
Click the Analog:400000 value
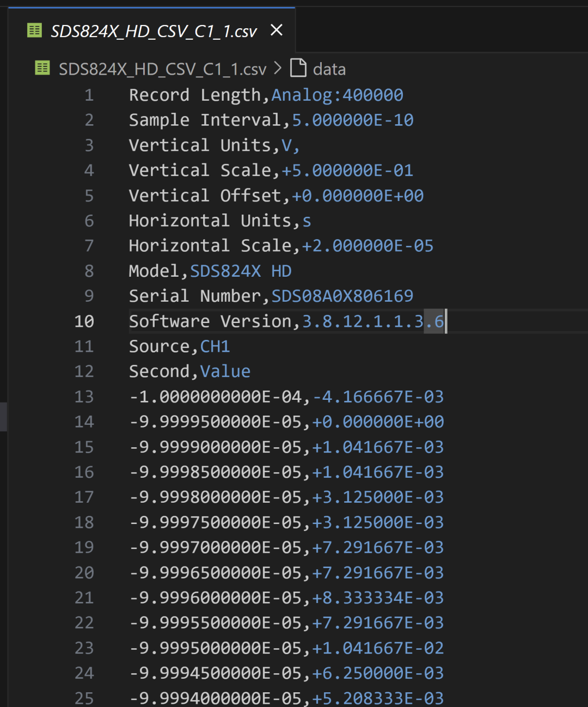click(337, 95)
